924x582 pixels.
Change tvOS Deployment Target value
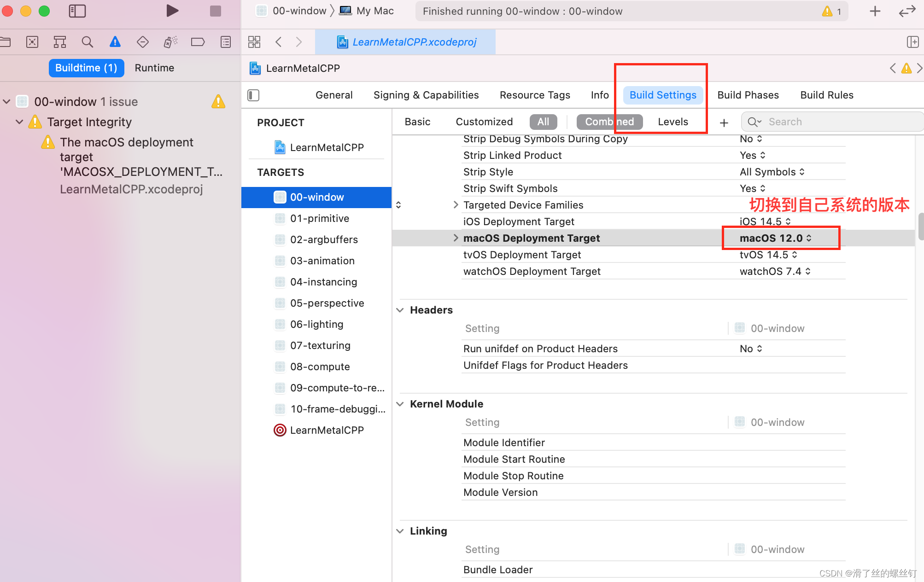pyautogui.click(x=768, y=255)
